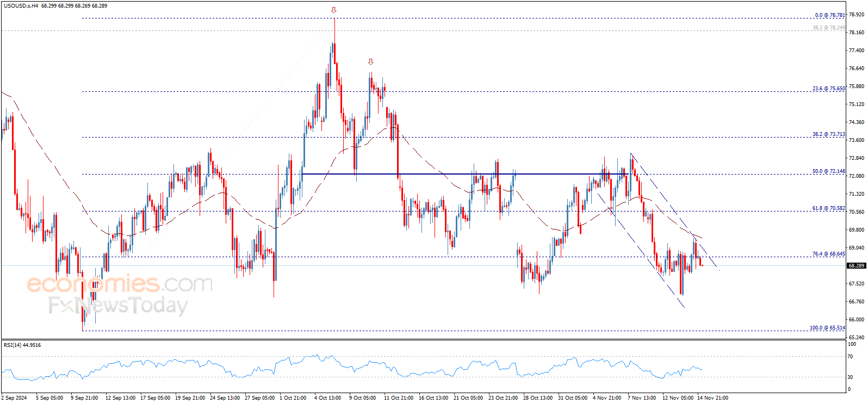This screenshot has width=868, height=404.
Task: Click the RSI scale value 70
Action: (851, 357)
